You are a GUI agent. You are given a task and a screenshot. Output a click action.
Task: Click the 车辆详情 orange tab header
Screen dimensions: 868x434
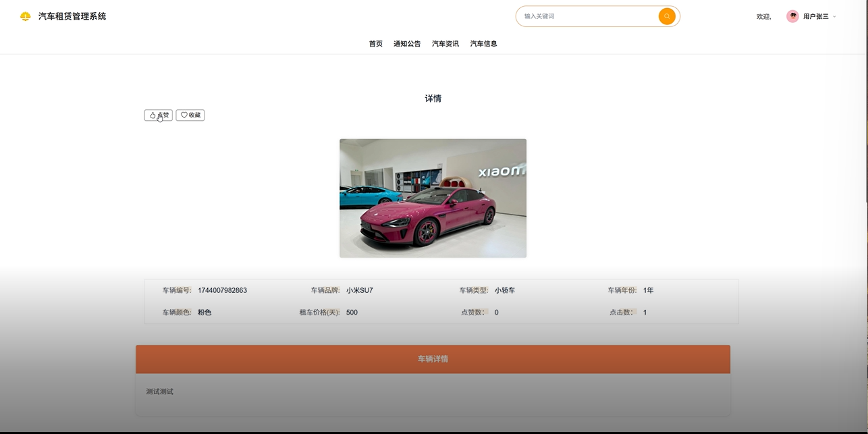(433, 359)
